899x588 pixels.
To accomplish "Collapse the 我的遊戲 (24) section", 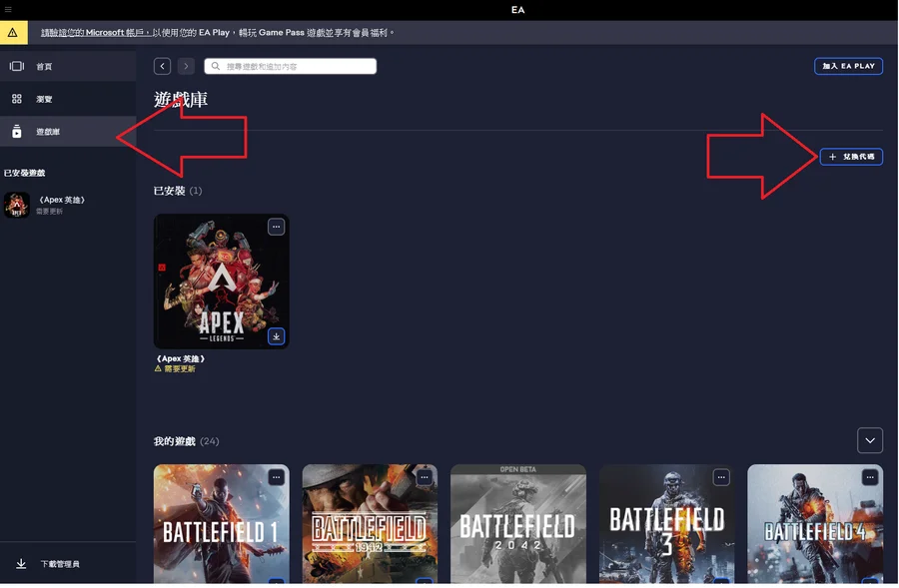I will (x=870, y=440).
